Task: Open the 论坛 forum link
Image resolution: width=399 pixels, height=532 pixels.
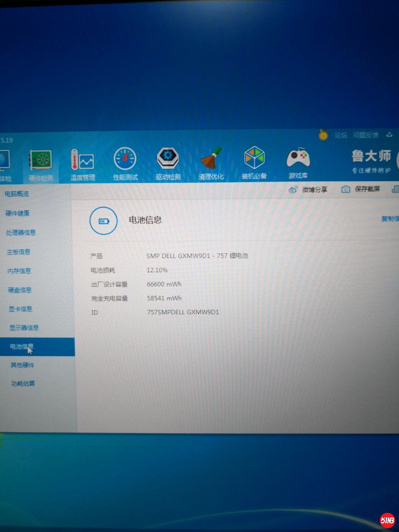Action: pyautogui.click(x=341, y=135)
